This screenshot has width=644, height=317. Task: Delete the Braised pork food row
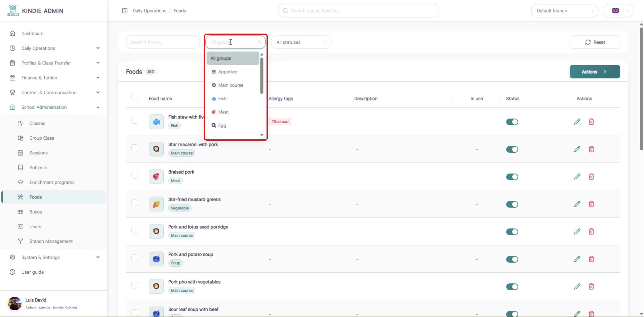tap(591, 177)
